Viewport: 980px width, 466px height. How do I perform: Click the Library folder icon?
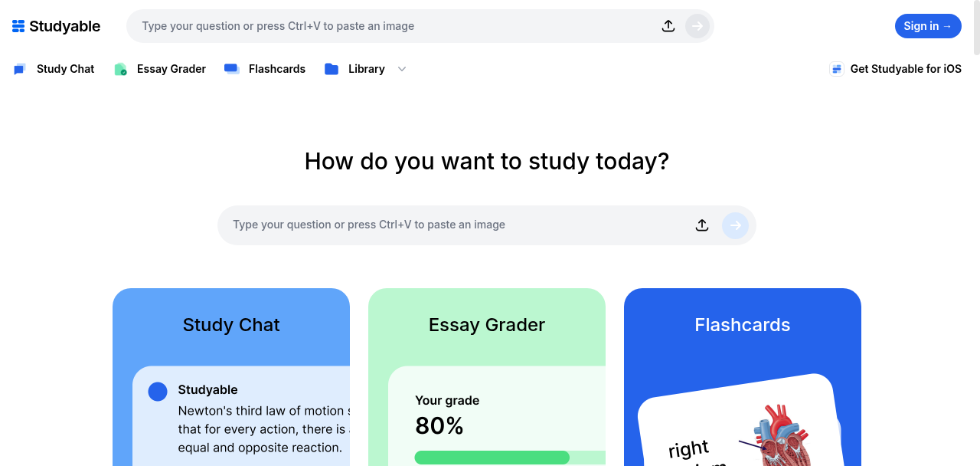coord(332,69)
